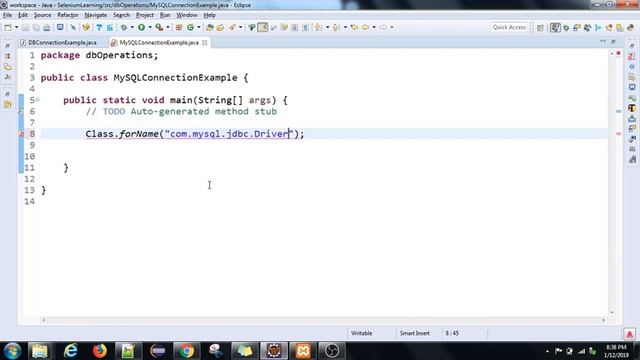
Task: Open the Edit menu
Action: [23, 15]
